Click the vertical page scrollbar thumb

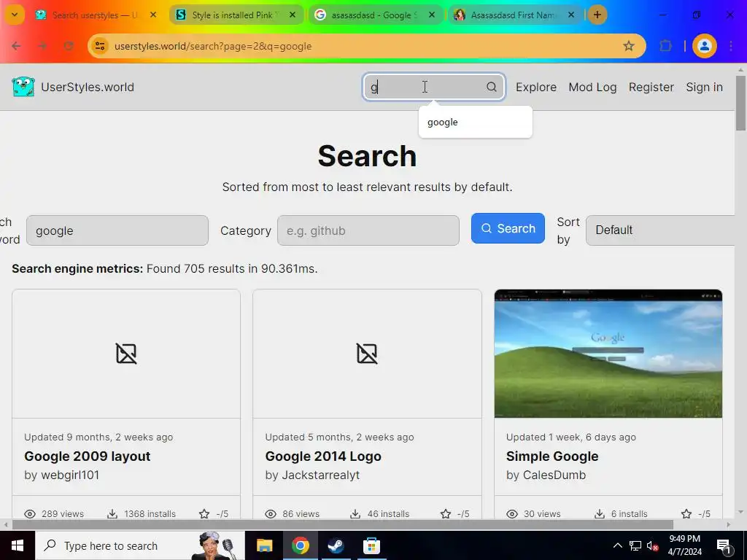(740, 103)
